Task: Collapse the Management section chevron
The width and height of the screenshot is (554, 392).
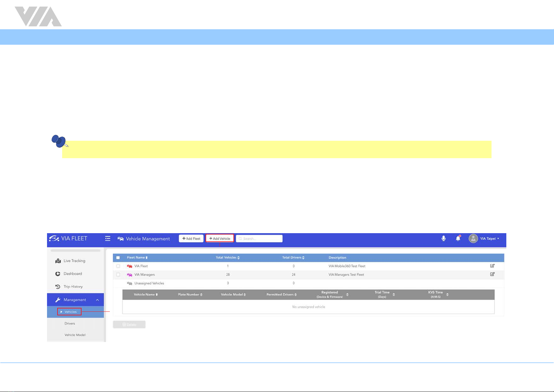Action: [97, 300]
